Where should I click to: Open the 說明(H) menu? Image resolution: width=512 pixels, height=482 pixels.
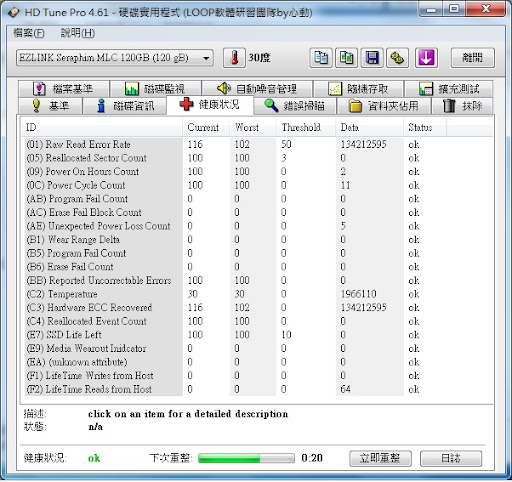tap(78, 33)
